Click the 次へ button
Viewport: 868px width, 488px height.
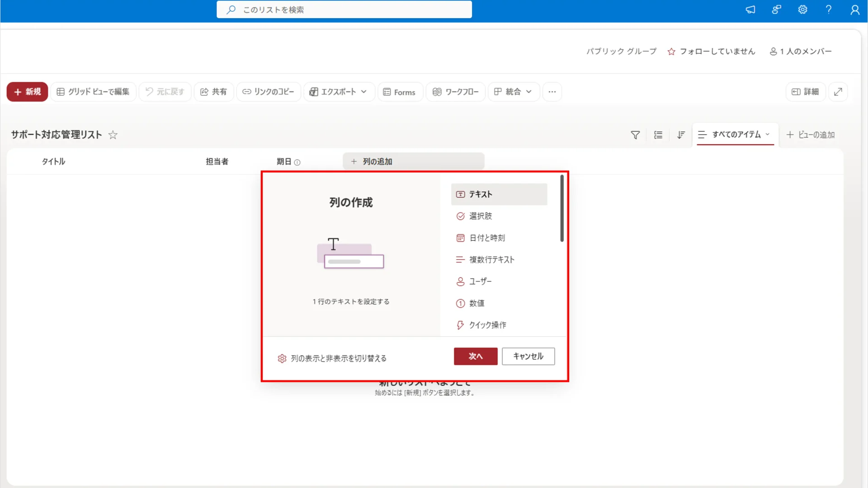coord(476,356)
